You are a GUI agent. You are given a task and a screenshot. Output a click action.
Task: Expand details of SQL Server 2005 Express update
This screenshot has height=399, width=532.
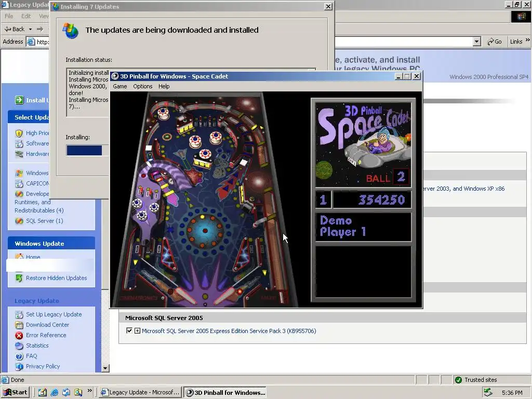coord(137,330)
